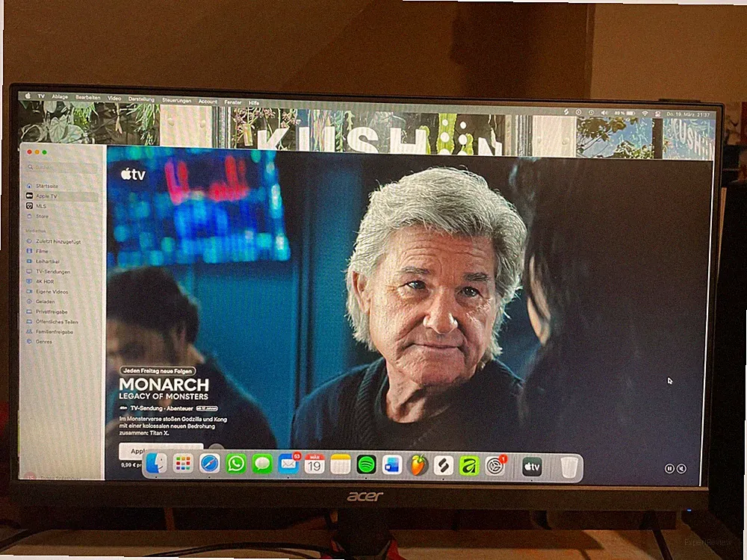This screenshot has height=560, width=747.
Task: Click the Suchen search field
Action: (x=61, y=167)
